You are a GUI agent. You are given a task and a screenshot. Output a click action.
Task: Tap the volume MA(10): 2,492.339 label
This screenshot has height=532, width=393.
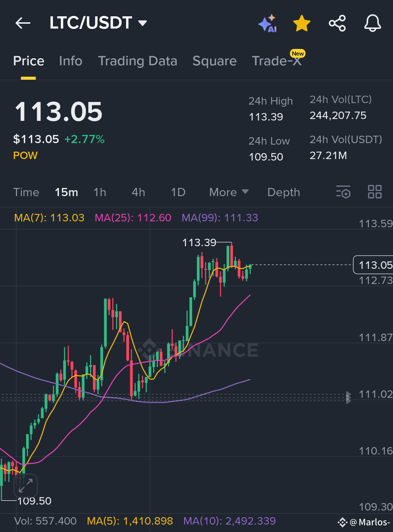(229, 521)
